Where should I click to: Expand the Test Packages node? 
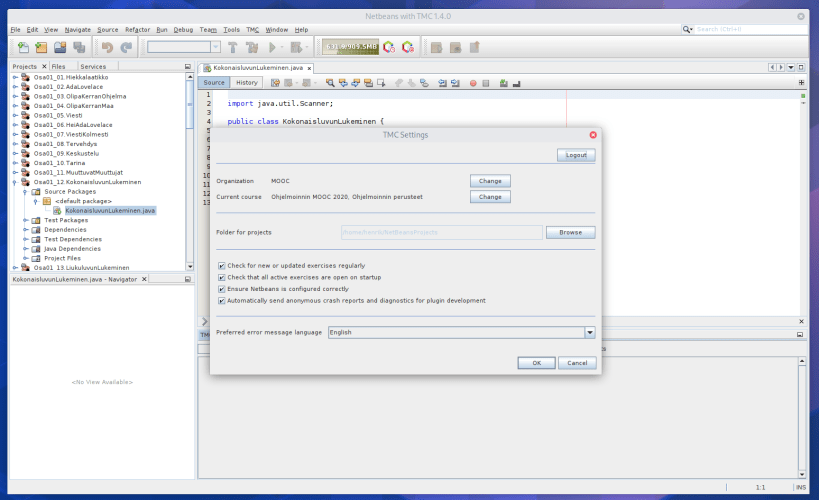tap(26, 220)
